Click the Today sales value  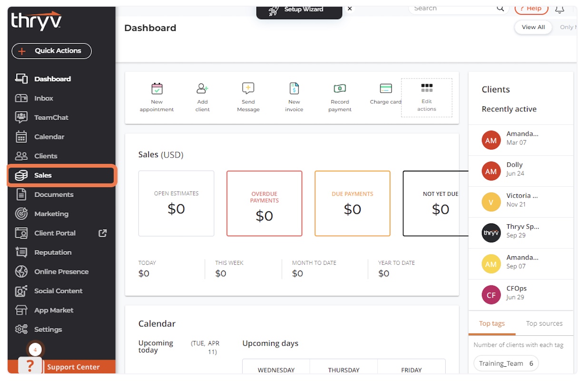pyautogui.click(x=144, y=273)
